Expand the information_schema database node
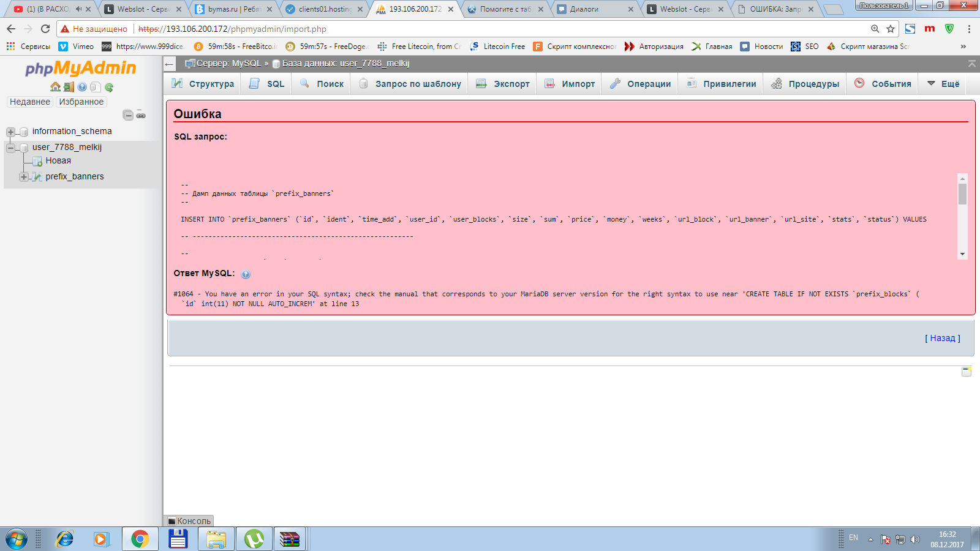Image resolution: width=980 pixels, height=551 pixels. coord(10,132)
